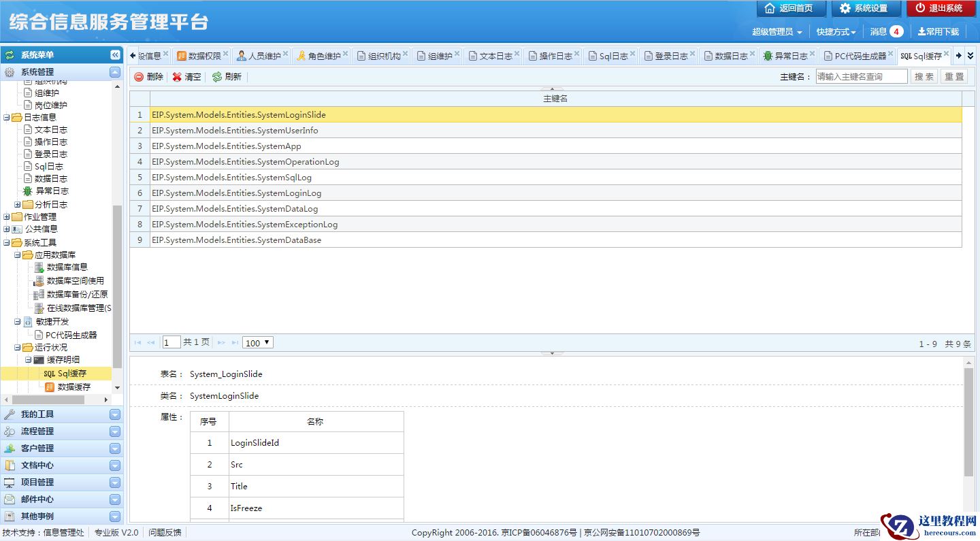Expand the 作业管理 tree folder
Screen dimensions: 980x541
point(7,217)
